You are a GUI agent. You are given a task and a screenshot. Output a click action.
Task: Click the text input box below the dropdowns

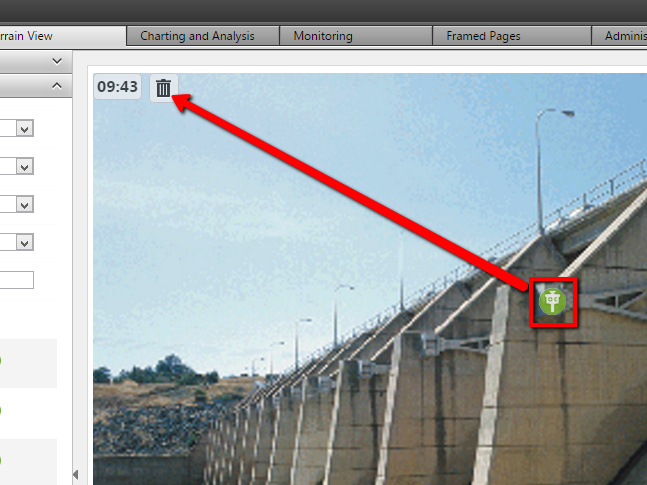click(x=17, y=280)
